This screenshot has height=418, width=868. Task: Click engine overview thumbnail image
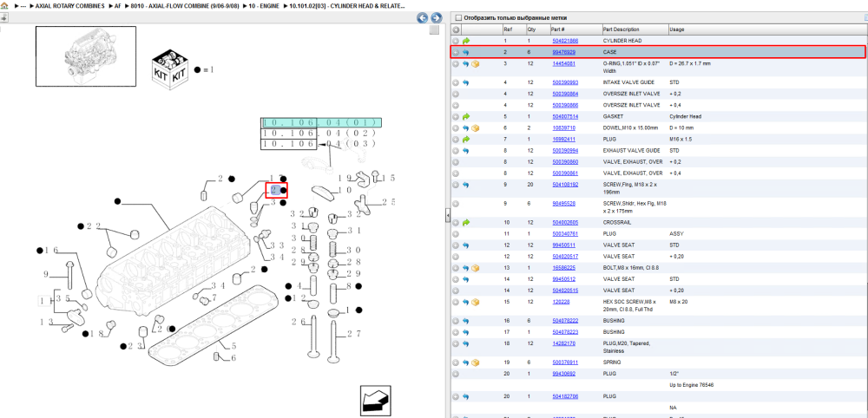tap(86, 56)
